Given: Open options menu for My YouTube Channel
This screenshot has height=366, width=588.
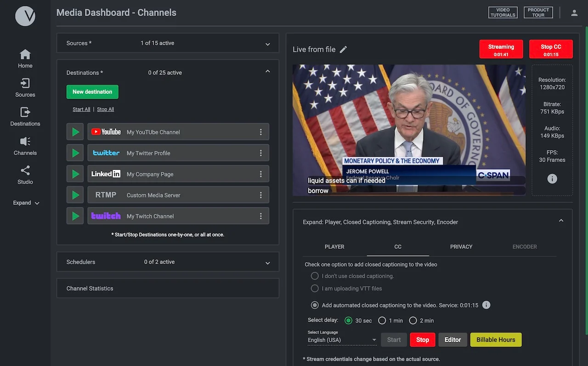Looking at the screenshot, I should [260, 132].
